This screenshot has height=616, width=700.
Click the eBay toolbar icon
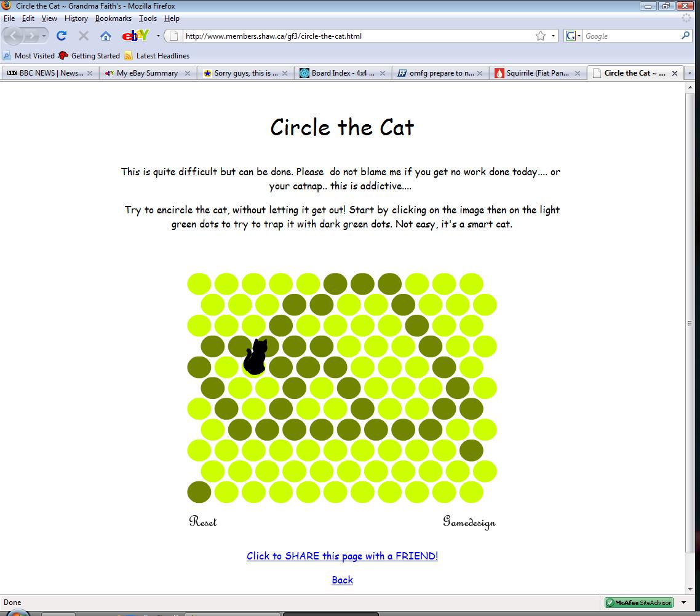pyautogui.click(x=135, y=36)
